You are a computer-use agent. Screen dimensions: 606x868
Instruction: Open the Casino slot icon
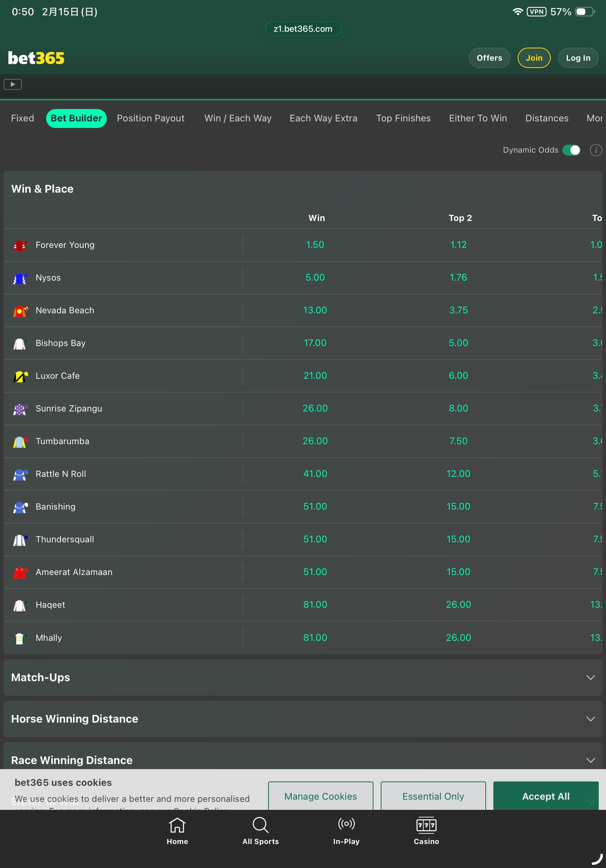click(x=426, y=825)
